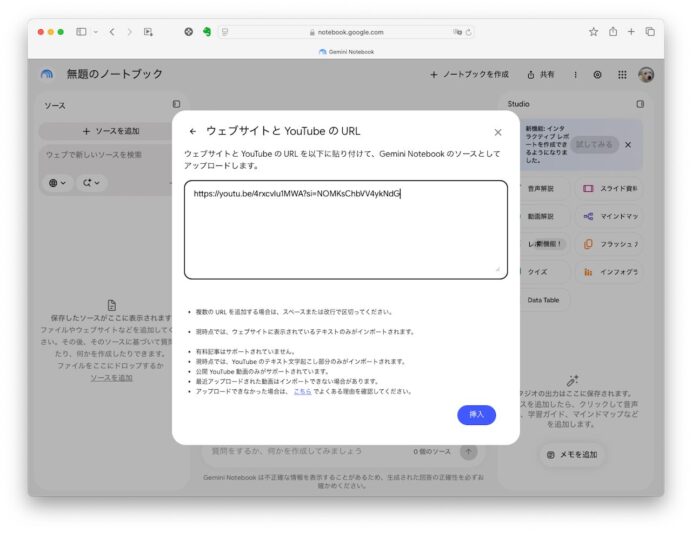This screenshot has width=692, height=533.
Task: Toggle Safari sidebar icon
Action: (x=81, y=32)
